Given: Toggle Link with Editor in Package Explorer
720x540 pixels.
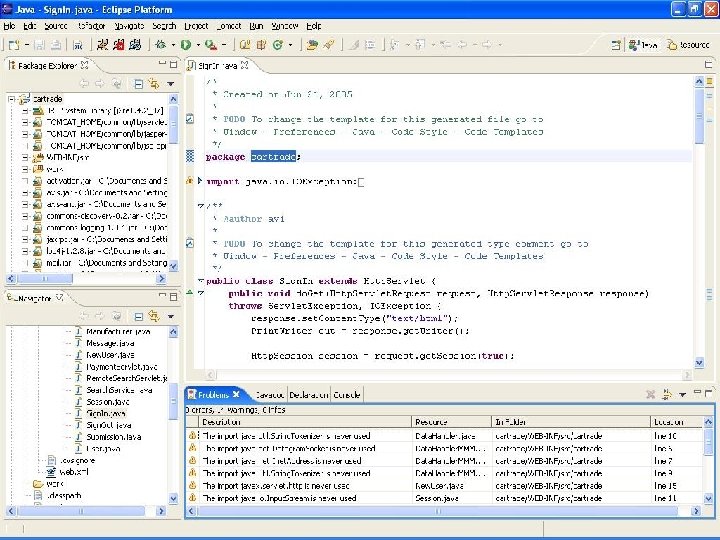Looking at the screenshot, I should click(x=153, y=84).
